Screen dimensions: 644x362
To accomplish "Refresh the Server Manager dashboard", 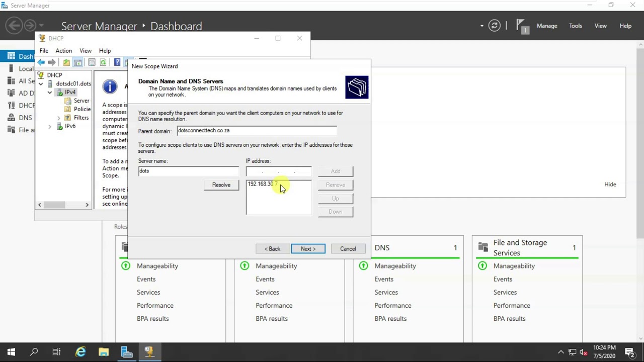I will [x=495, y=26].
